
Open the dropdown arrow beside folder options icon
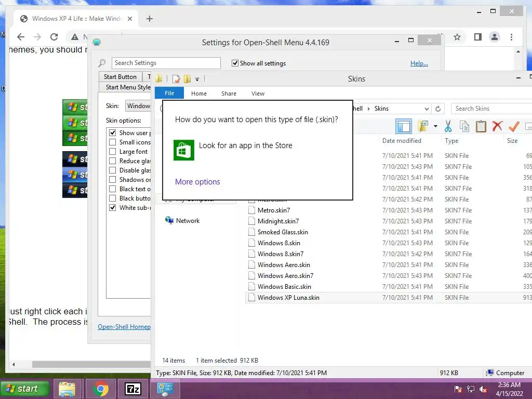click(x=435, y=126)
